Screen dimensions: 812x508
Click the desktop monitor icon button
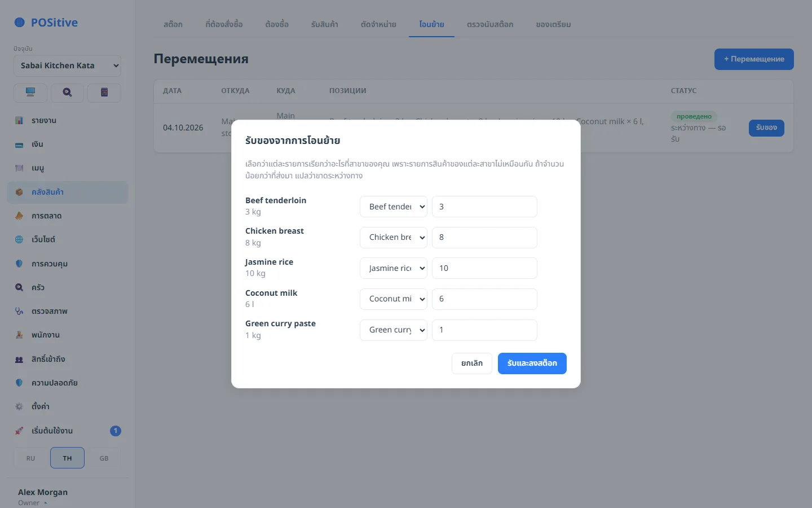point(30,93)
